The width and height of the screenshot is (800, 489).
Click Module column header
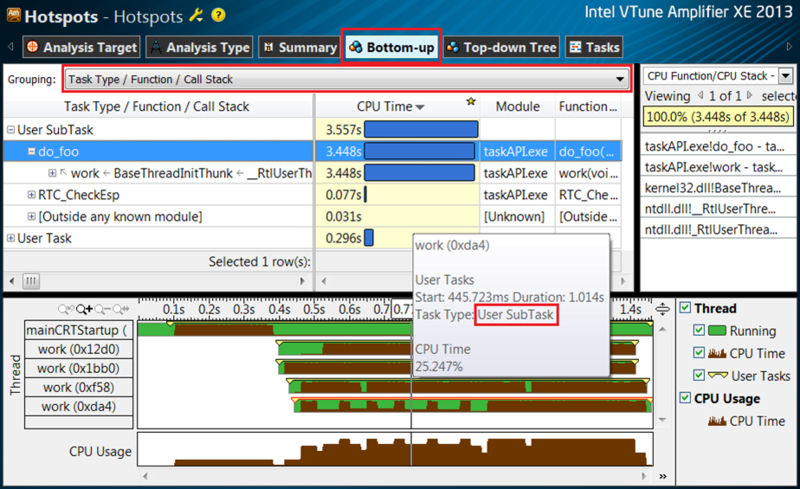click(x=517, y=106)
